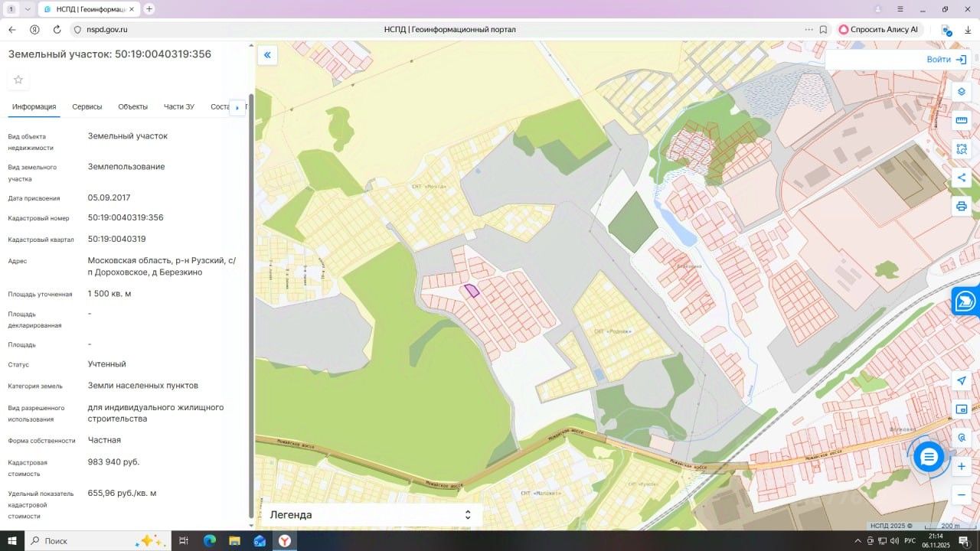Activate the ruler measurement tool

click(962, 120)
